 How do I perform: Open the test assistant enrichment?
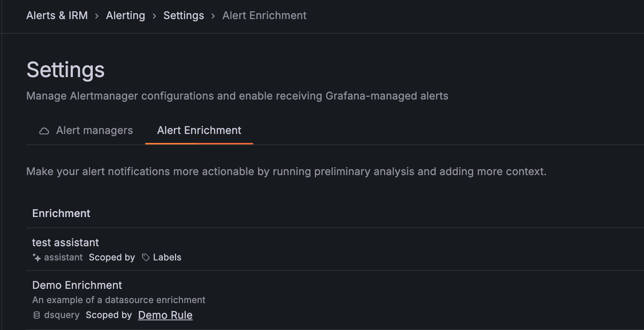(x=65, y=242)
